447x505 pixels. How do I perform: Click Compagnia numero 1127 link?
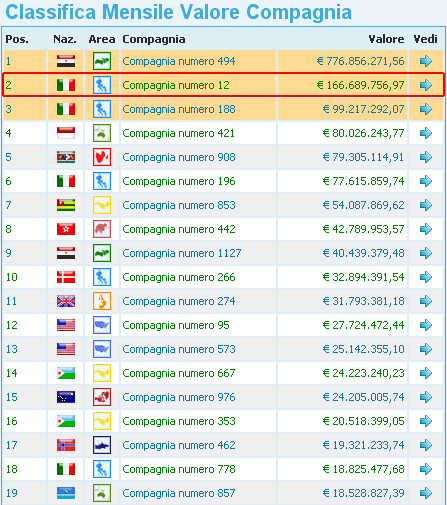pyautogui.click(x=182, y=253)
